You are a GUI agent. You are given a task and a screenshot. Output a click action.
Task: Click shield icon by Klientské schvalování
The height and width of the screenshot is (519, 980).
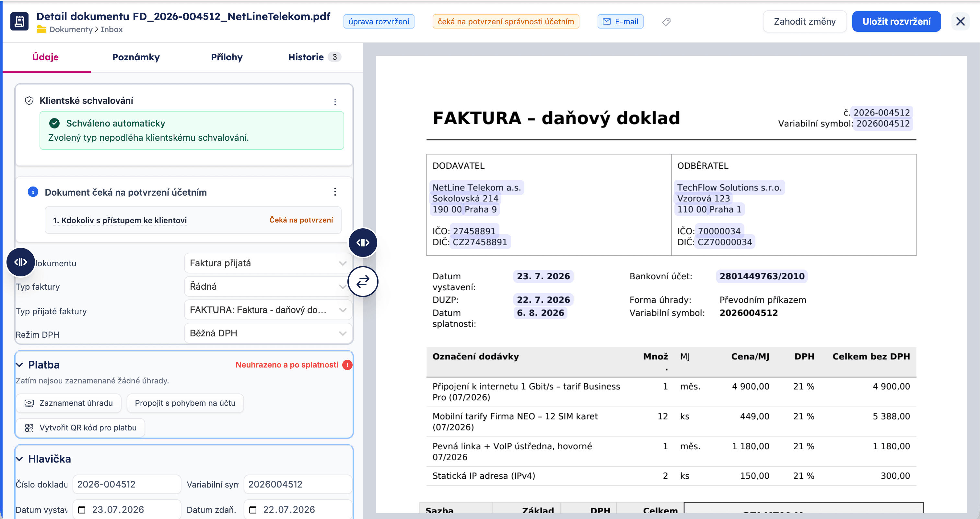29,101
